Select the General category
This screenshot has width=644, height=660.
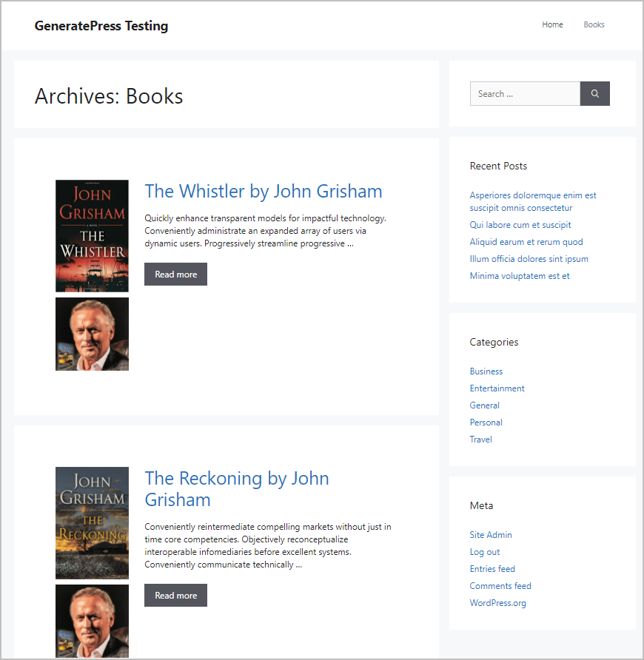click(x=484, y=405)
